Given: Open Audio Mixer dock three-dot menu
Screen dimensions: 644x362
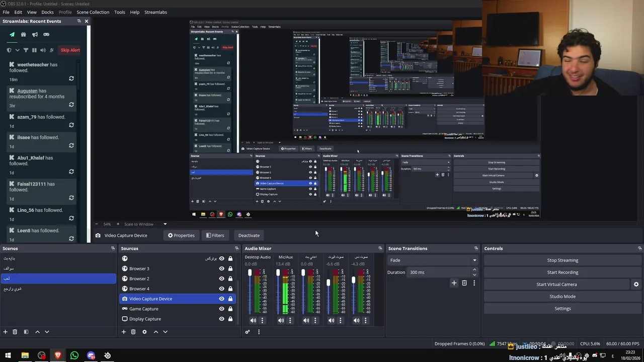Looking at the screenshot, I should [259, 332].
